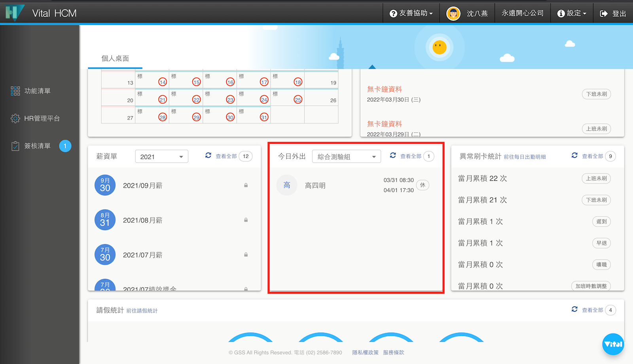Open the 隱私權政策 footer link
The height and width of the screenshot is (364, 633).
[365, 353]
